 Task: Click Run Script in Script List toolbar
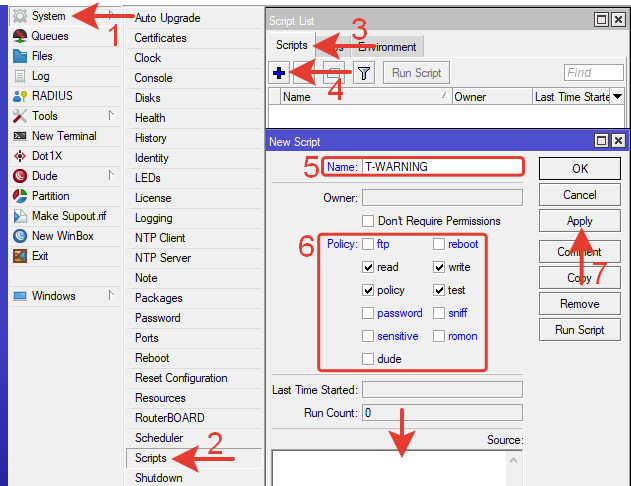[417, 73]
